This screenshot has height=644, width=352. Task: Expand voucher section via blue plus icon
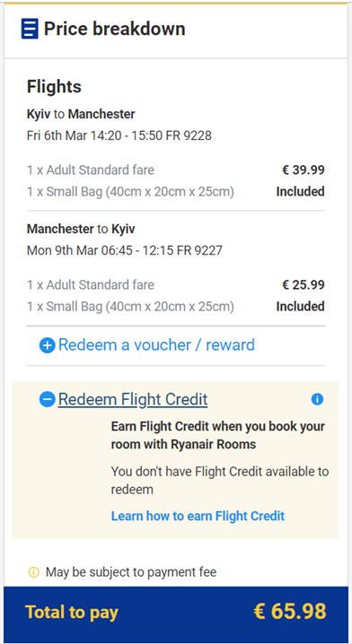click(48, 345)
